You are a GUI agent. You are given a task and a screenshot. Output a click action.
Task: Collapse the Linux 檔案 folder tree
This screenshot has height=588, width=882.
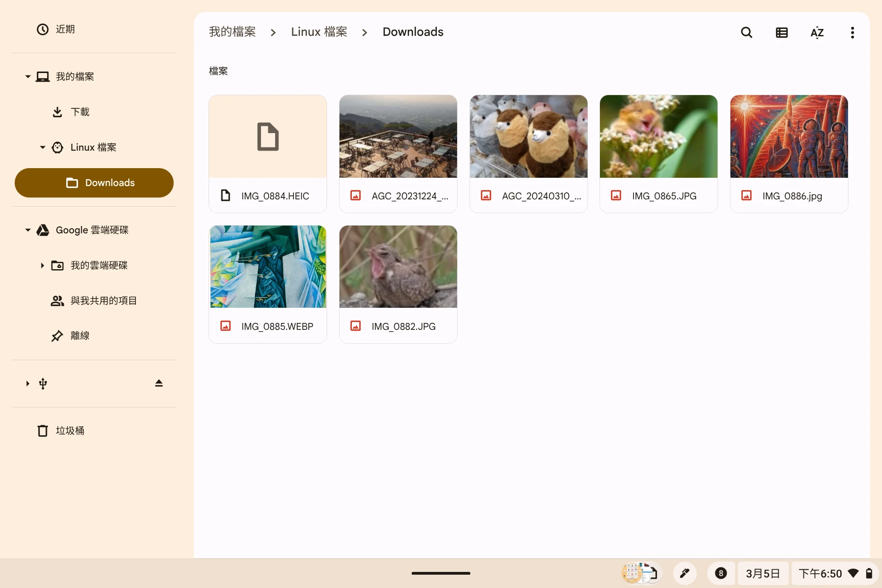(42, 147)
